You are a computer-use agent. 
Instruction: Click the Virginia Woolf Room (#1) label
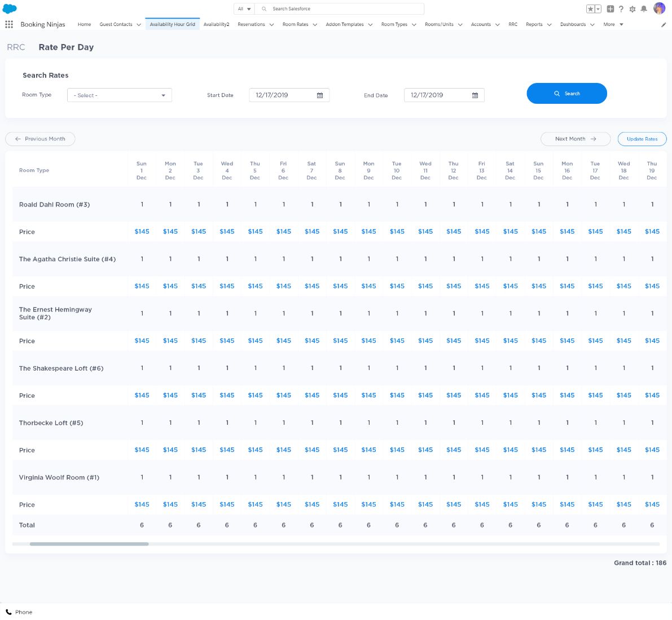(x=59, y=477)
